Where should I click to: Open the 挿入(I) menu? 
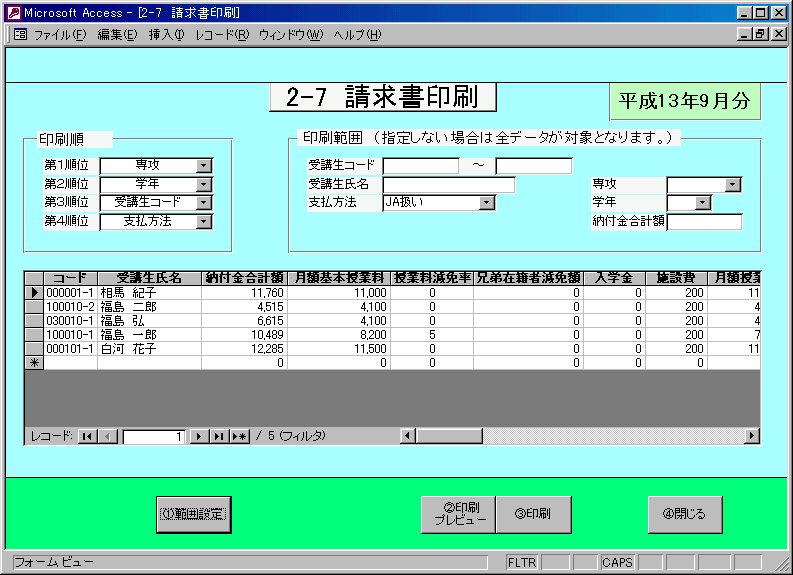pos(166,35)
